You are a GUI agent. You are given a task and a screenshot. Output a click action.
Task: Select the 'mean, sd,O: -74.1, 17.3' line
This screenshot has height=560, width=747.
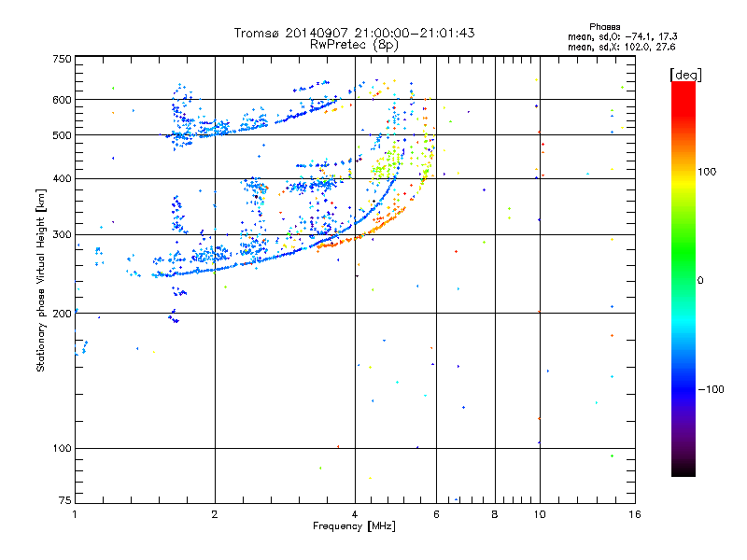click(x=622, y=36)
